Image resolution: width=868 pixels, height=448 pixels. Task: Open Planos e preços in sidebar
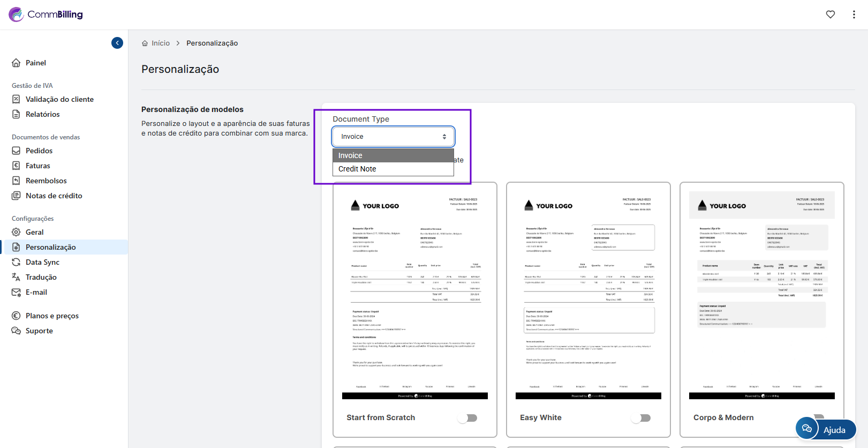pos(52,316)
